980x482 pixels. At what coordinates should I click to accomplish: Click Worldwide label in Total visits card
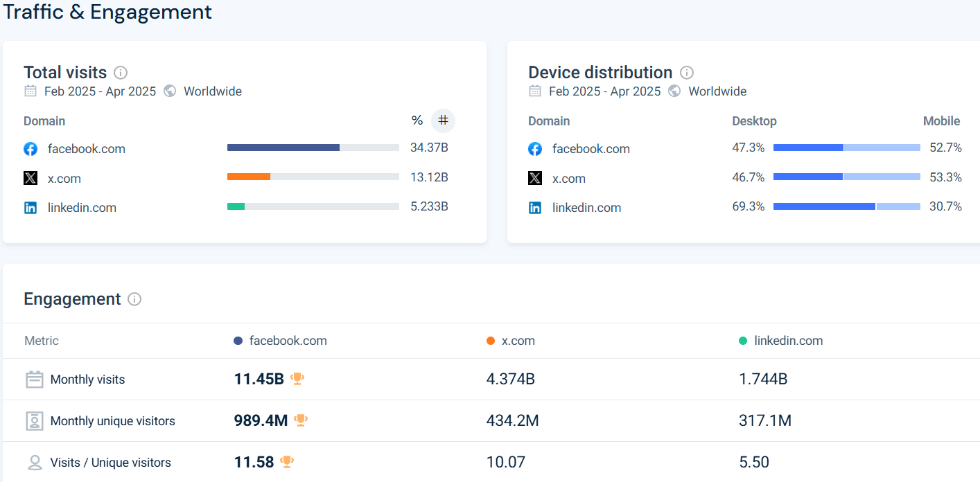tap(213, 91)
